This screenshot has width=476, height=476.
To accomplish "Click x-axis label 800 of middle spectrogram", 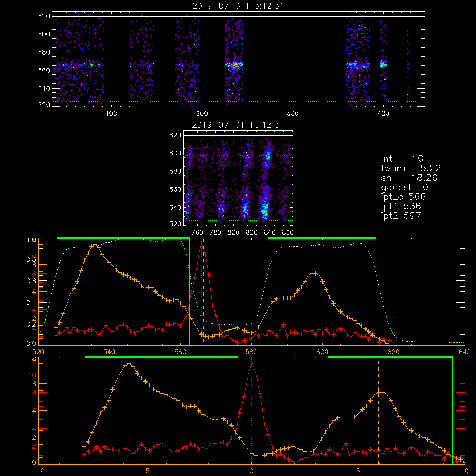I will 233,233.
